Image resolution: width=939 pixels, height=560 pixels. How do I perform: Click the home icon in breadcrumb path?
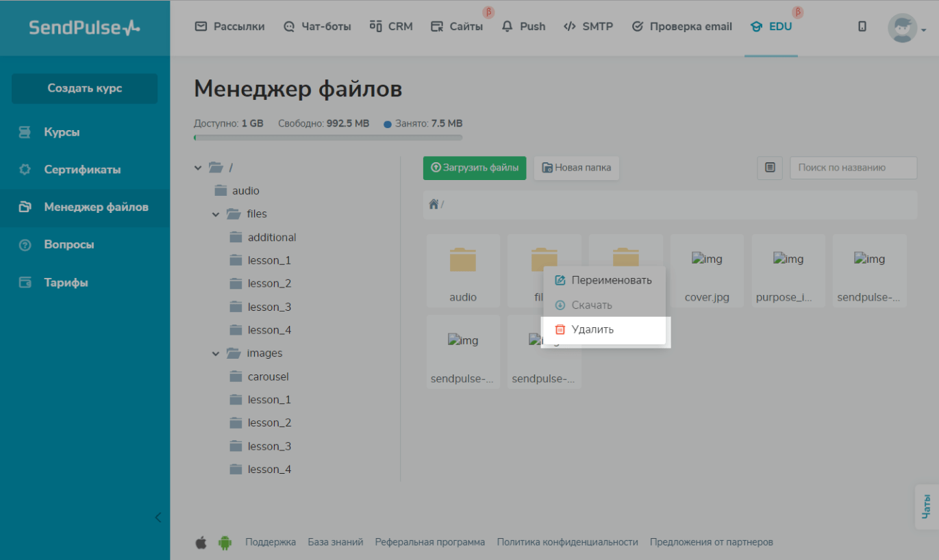(434, 204)
